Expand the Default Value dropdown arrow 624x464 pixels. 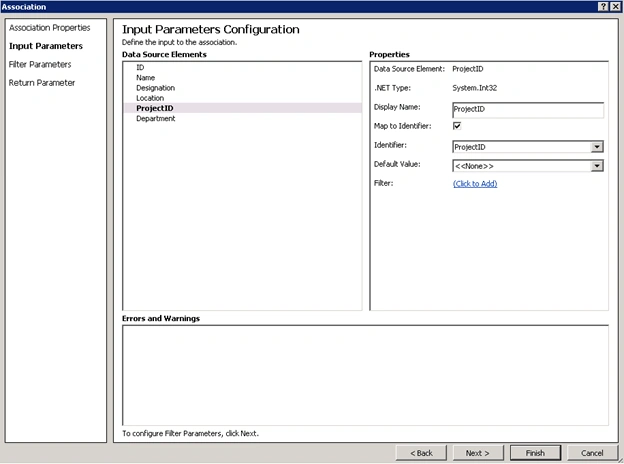597,166
